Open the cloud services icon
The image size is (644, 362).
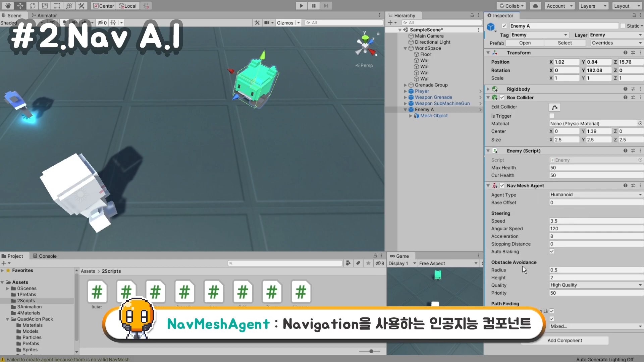(536, 6)
